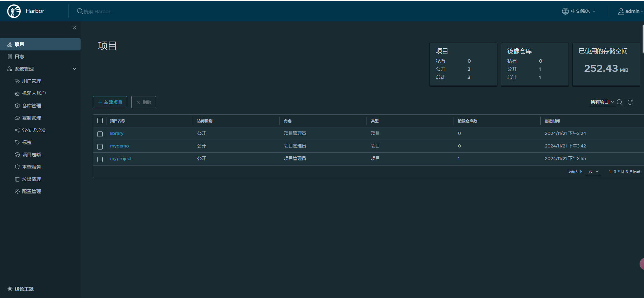The height and width of the screenshot is (298, 644).
Task: Click the 新建项目 button
Action: pos(110,102)
